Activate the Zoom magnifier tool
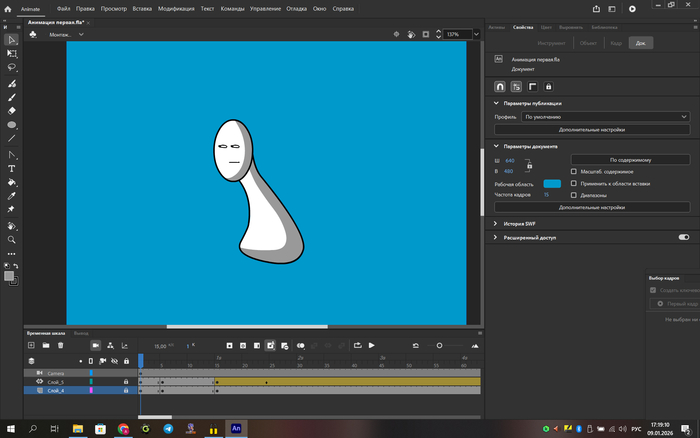 [x=12, y=240]
